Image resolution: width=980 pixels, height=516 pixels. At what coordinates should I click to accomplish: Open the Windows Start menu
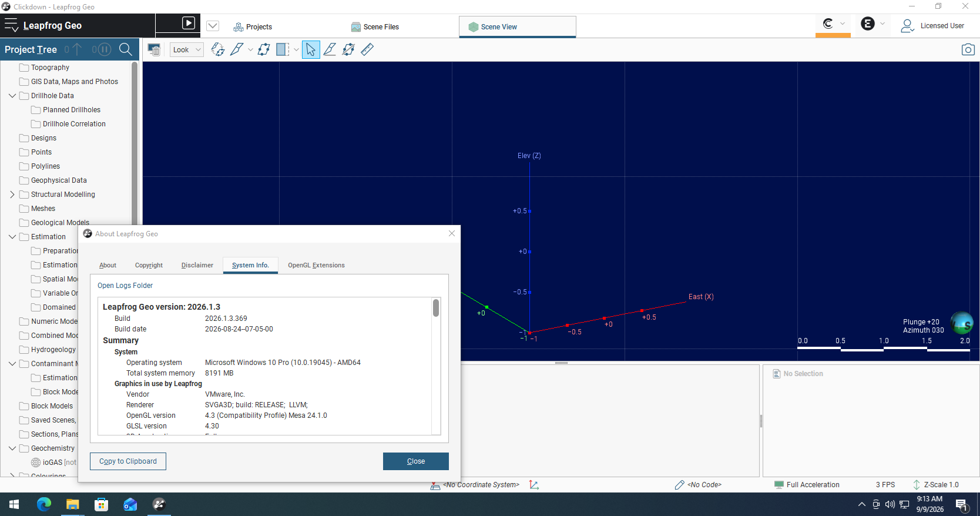click(x=14, y=504)
